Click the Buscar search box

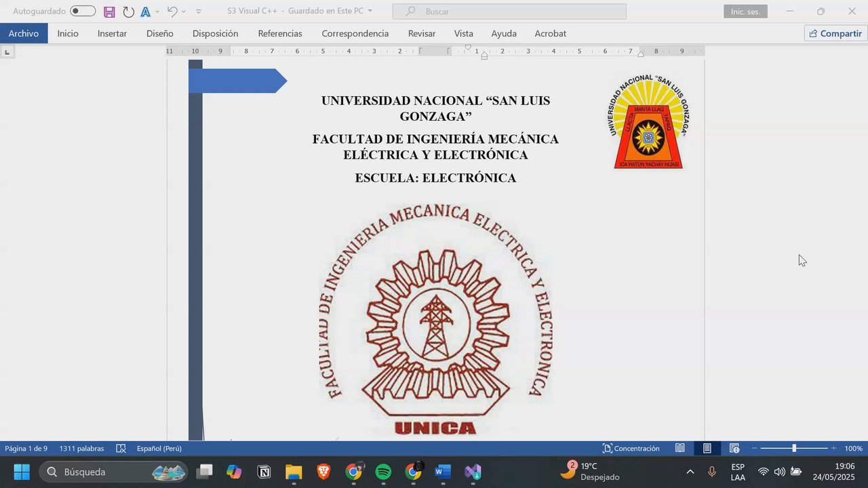pyautogui.click(x=509, y=12)
